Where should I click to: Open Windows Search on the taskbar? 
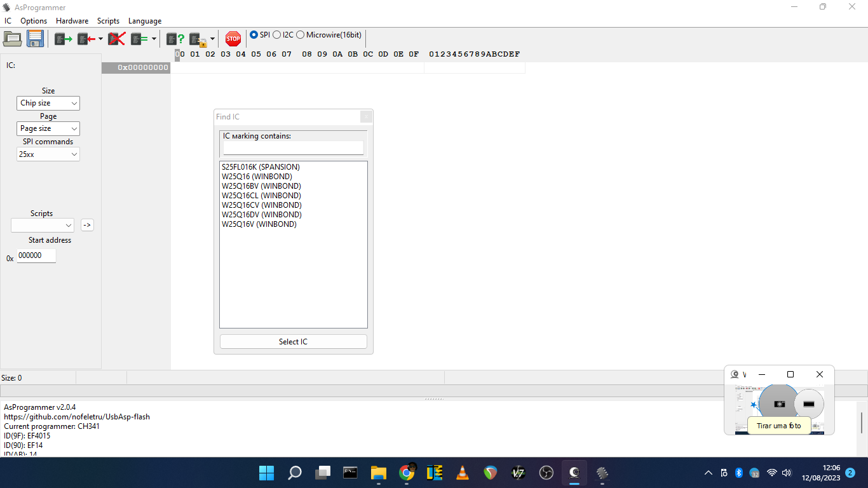(295, 473)
